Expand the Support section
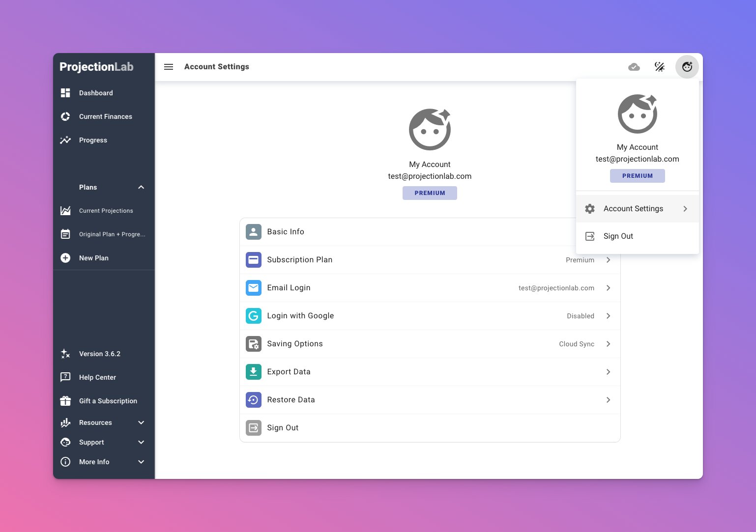Image resolution: width=756 pixels, height=532 pixels. tap(141, 442)
